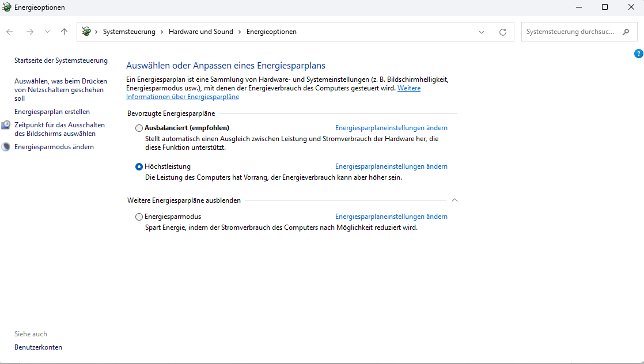Screen dimensions: 644x364
Task: Expand chevron after Systemsteuerung breadcrumb
Action: (162, 32)
